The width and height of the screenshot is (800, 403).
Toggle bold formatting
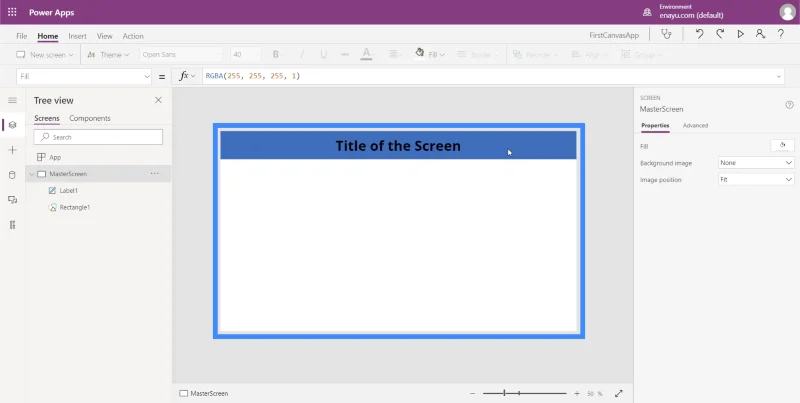(276, 55)
